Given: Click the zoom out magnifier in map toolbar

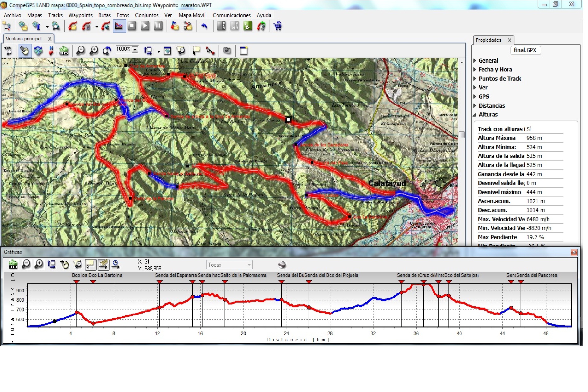Looking at the screenshot, I should [81, 51].
